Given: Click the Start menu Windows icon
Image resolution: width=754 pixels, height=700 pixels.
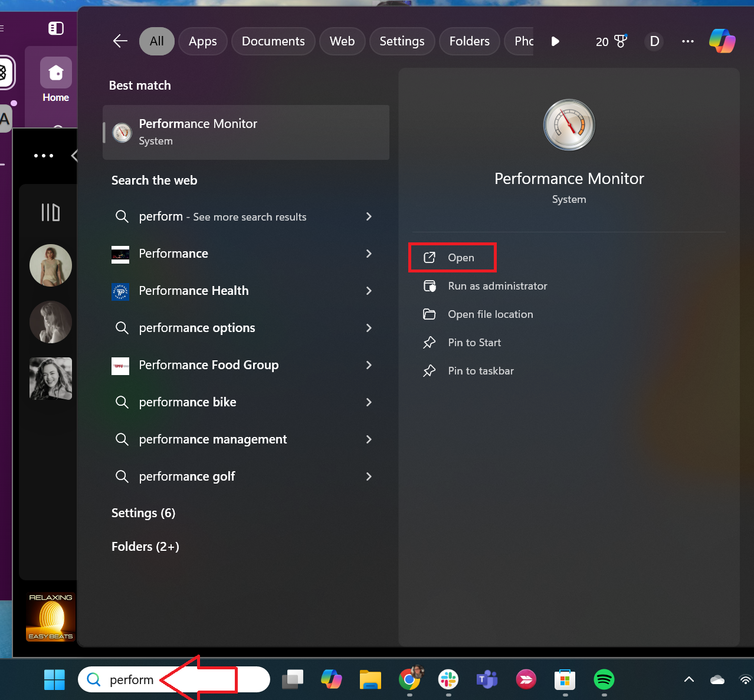Looking at the screenshot, I should point(54,679).
